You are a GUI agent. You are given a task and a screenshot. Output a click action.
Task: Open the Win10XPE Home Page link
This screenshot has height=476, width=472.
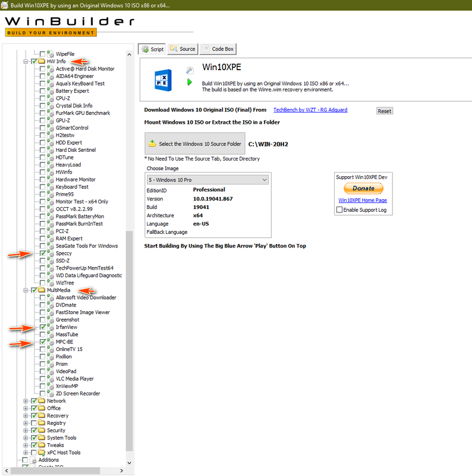coord(363,201)
